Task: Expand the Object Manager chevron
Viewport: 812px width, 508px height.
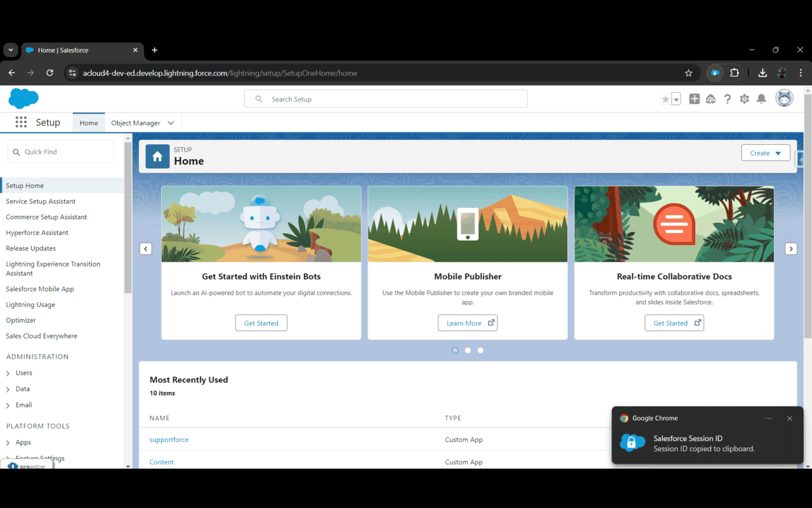Action: click(x=170, y=122)
